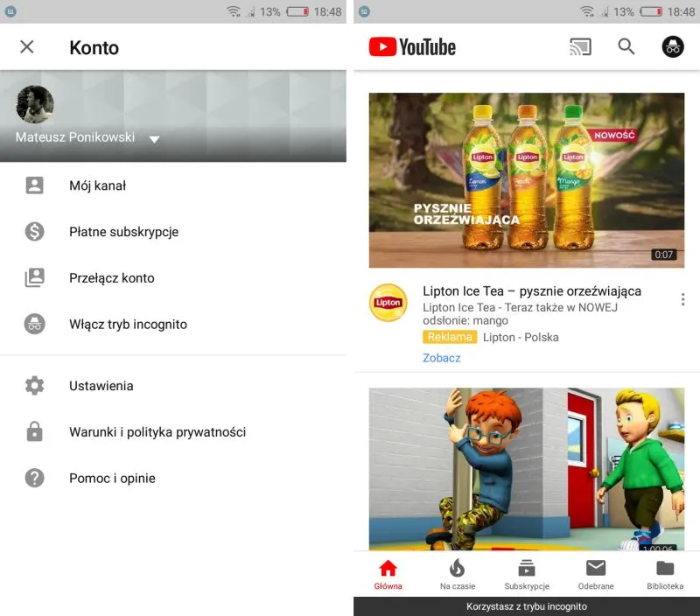
Task: Open the Lipton Ice Tea video thumbnail
Action: [x=526, y=179]
